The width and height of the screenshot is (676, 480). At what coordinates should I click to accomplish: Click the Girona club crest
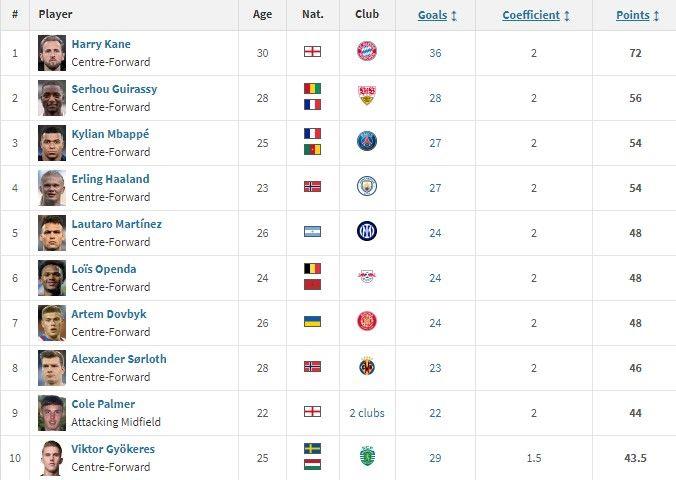pyautogui.click(x=367, y=322)
